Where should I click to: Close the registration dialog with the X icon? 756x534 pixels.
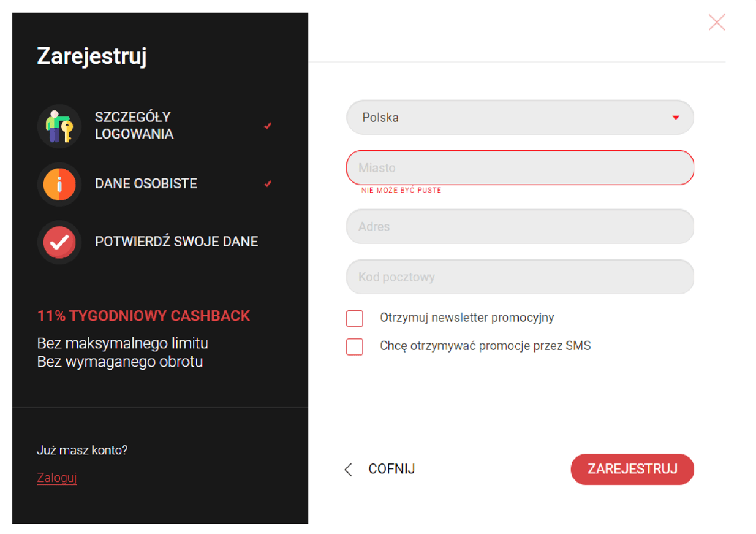716,23
